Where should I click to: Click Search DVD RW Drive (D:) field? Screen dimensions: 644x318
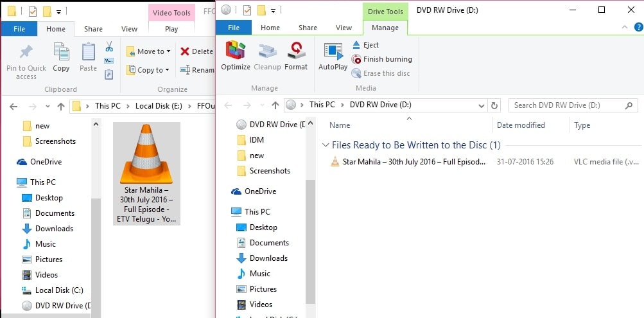[573, 105]
